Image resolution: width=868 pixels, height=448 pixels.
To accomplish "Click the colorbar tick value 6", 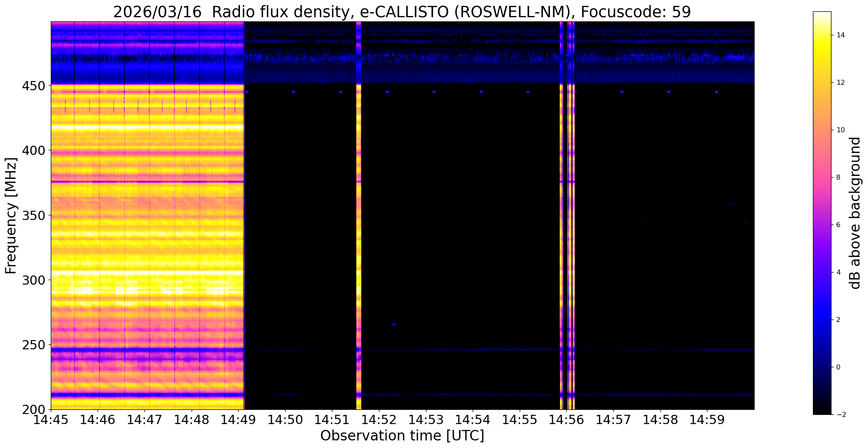I will pos(839,225).
